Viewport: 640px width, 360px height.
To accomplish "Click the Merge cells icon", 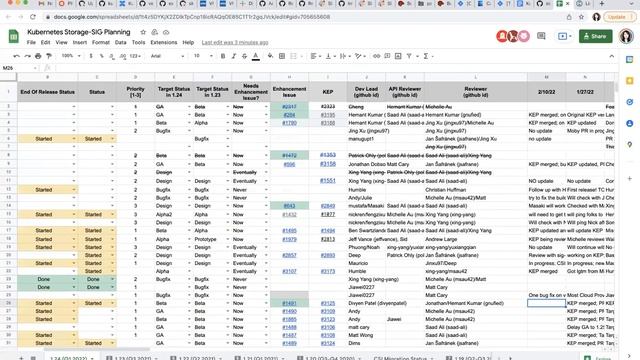I will coord(293,56).
